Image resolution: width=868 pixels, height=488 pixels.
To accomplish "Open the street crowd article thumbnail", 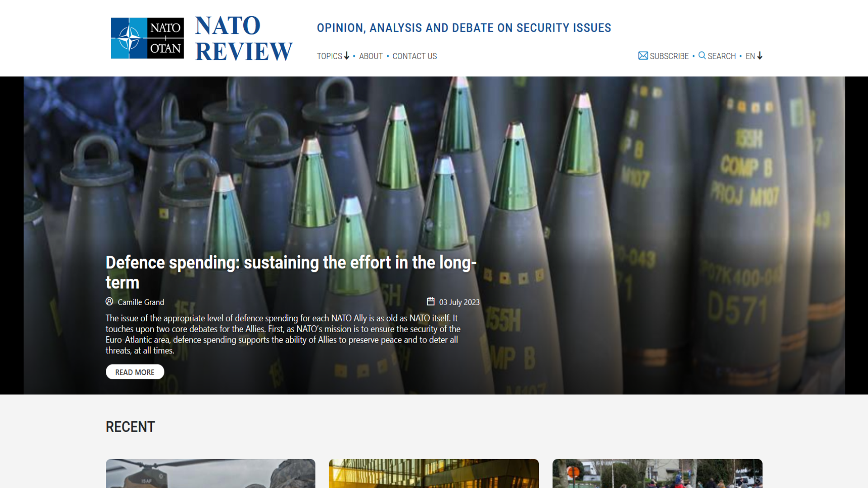I will point(657,473).
